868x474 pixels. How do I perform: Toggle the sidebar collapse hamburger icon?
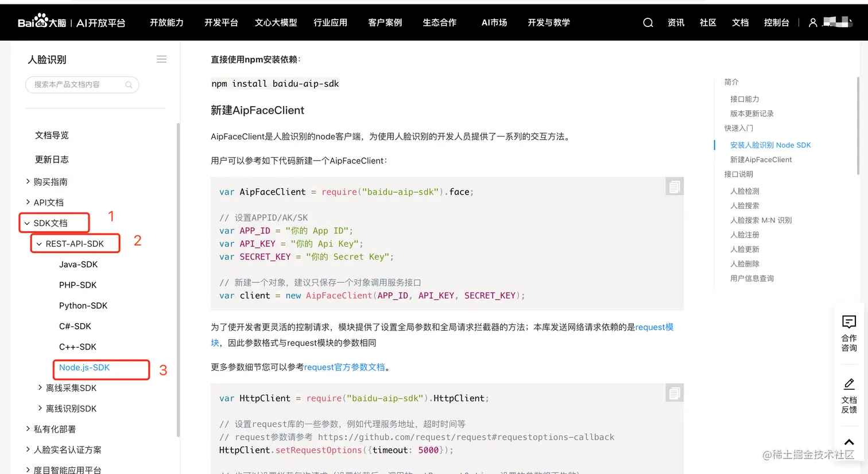[x=162, y=59]
